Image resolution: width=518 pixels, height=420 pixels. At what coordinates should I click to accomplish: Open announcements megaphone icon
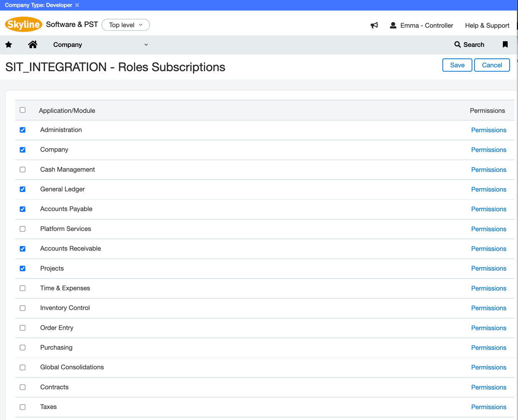tap(374, 25)
